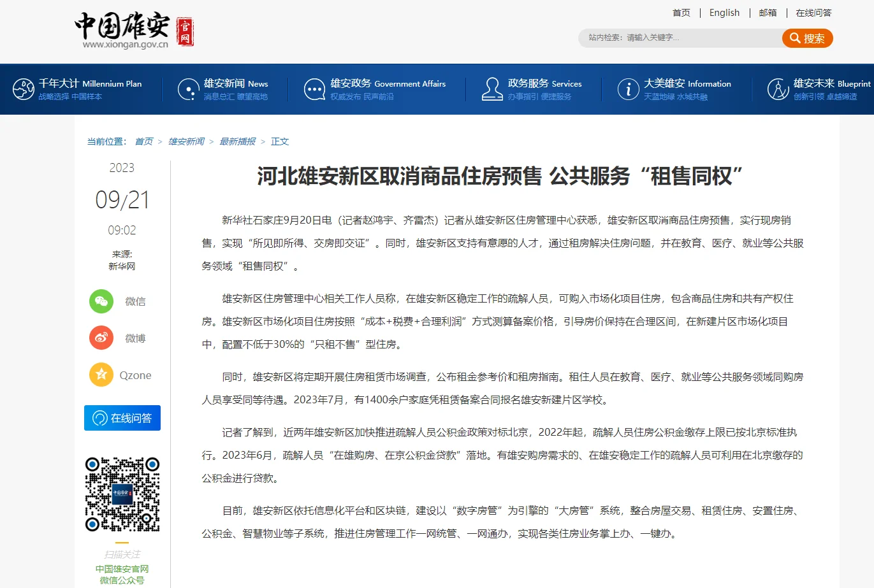Screen dimensions: 874x588
Task: Click the 微信公众号 caption text
Action: pyautogui.click(x=122, y=580)
